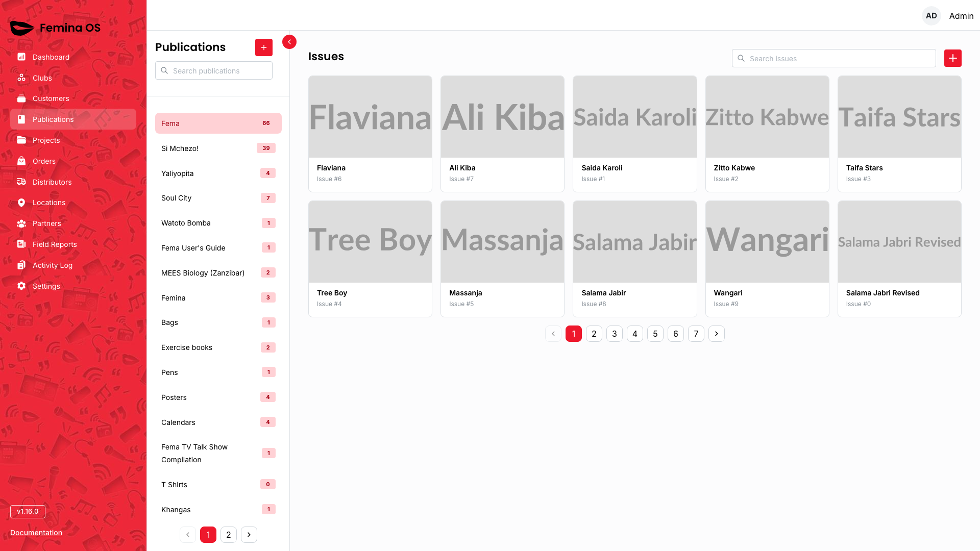Select the Si Mchezo! publication
The width and height of the screenshot is (980, 551).
(218, 148)
